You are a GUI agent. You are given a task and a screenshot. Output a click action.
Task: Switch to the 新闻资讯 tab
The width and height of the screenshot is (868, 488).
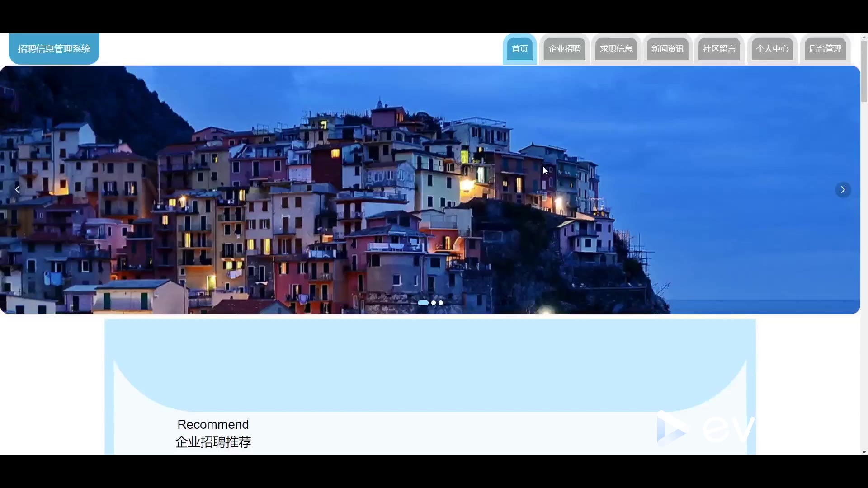(x=667, y=49)
